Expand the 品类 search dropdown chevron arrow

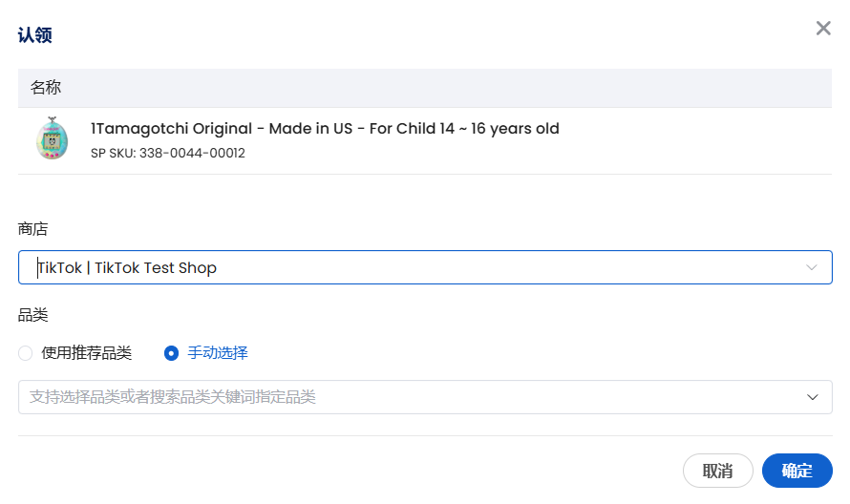click(x=812, y=397)
